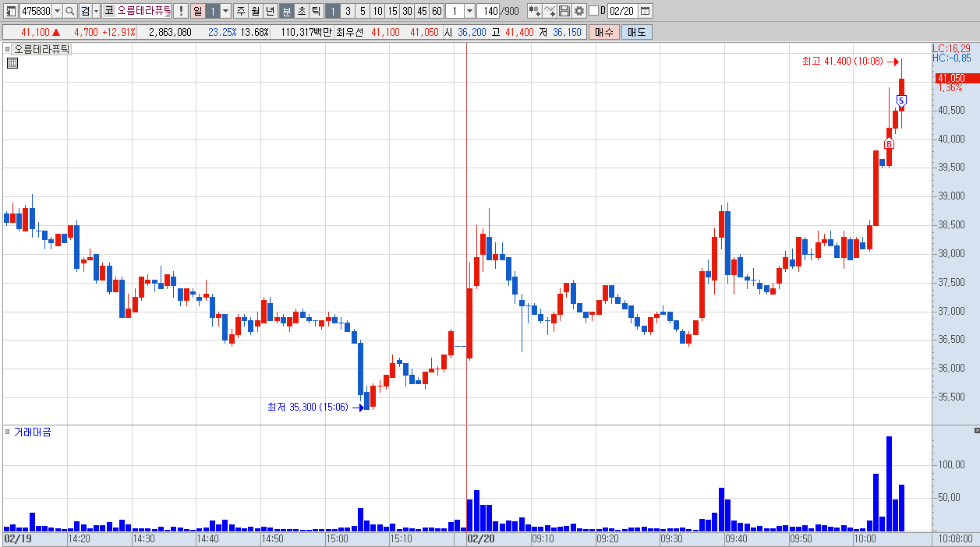The height and width of the screenshot is (547, 980).
Task: Enable the D date checkbox
Action: (x=593, y=11)
